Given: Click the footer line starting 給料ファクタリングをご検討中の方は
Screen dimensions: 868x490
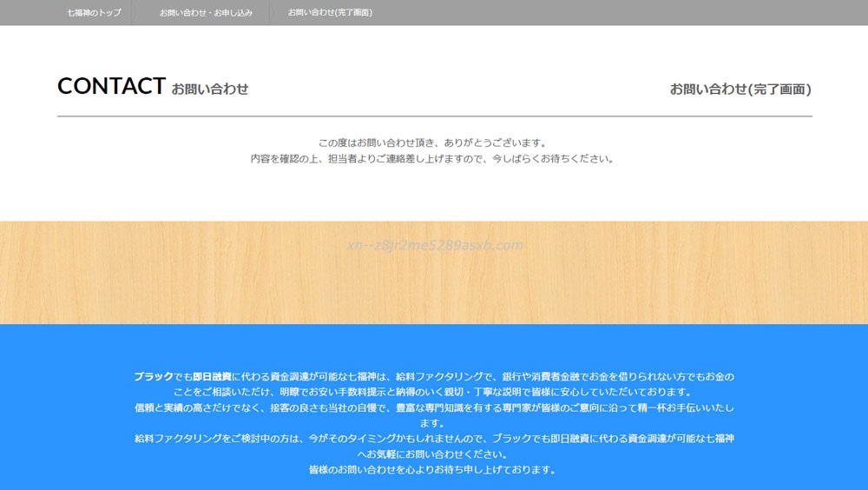Looking at the screenshot, I should (x=434, y=439).
